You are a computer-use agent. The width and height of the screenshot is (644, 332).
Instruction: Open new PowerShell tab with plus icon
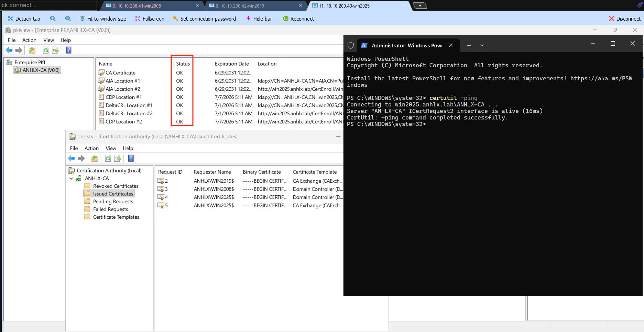(469, 45)
